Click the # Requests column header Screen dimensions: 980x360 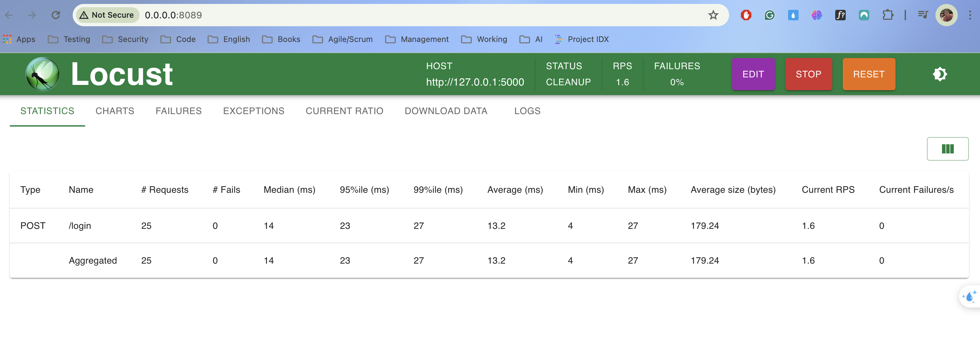tap(164, 190)
